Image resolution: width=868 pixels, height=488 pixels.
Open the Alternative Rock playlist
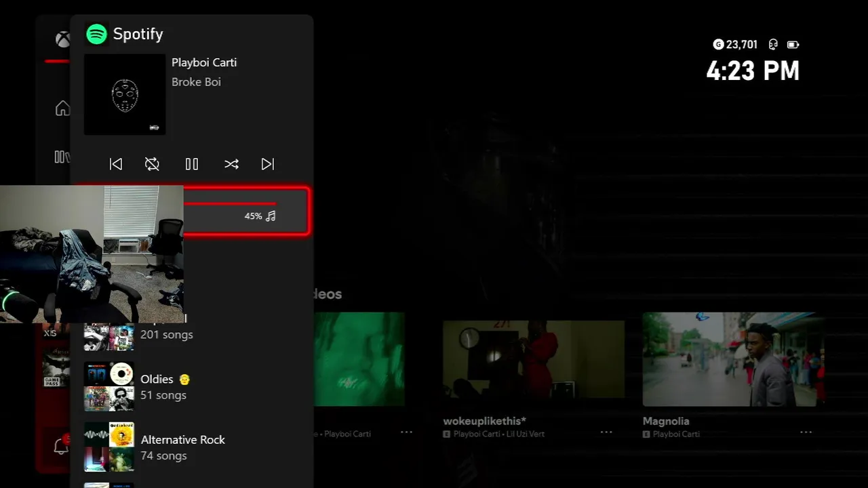[192, 447]
